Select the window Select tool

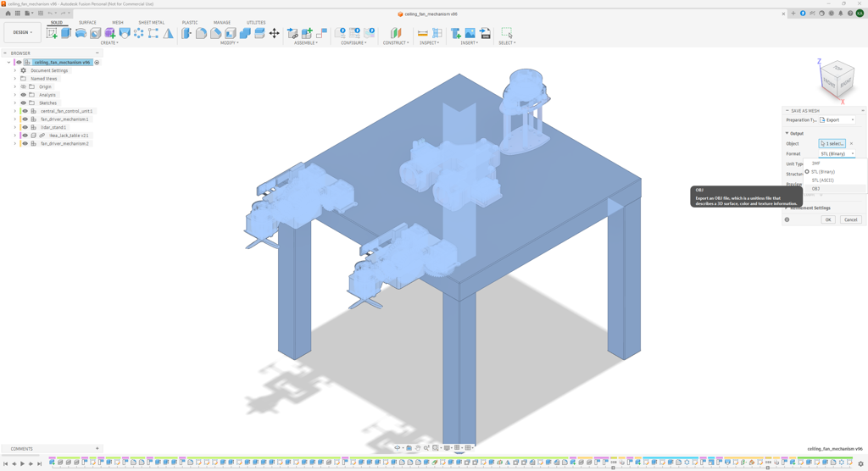pos(507,33)
